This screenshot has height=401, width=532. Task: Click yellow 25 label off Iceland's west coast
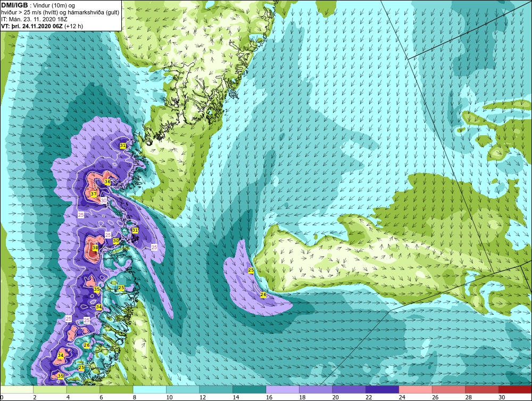click(251, 270)
